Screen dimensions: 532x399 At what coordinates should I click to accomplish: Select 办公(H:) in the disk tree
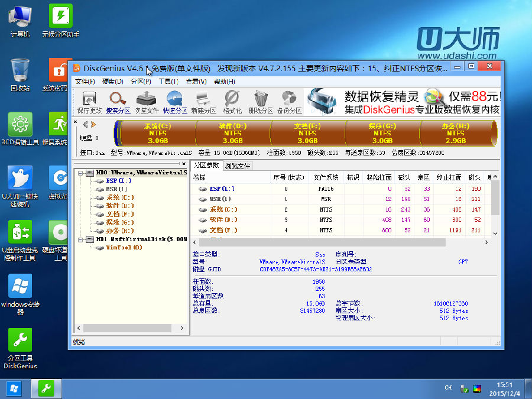[x=120, y=231]
